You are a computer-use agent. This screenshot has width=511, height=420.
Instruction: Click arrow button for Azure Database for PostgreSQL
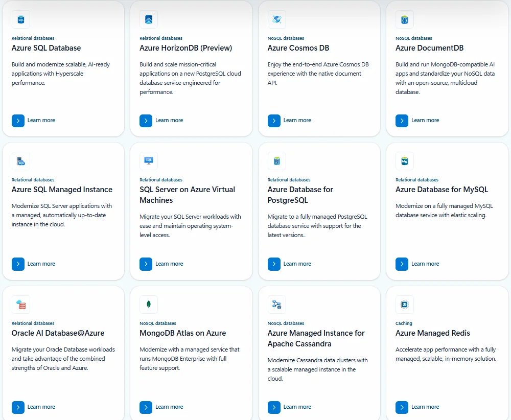pyautogui.click(x=274, y=264)
